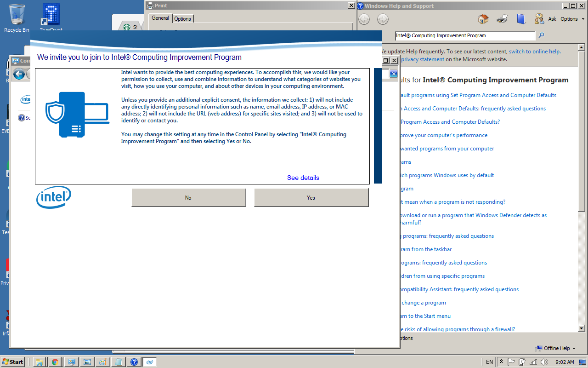Open network signal tray icon
This screenshot has width=588, height=368.
[533, 362]
